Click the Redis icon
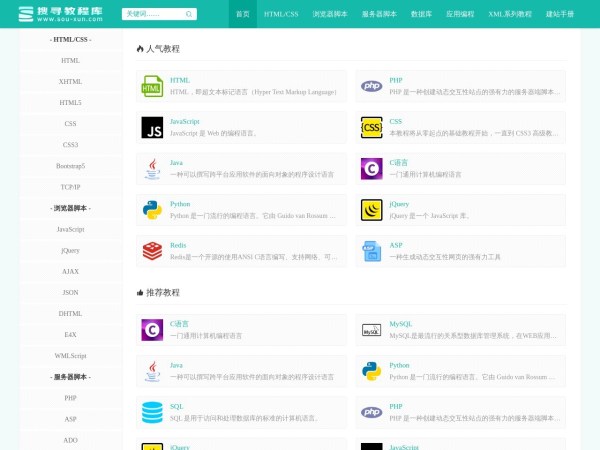The width and height of the screenshot is (600, 450). [x=152, y=250]
